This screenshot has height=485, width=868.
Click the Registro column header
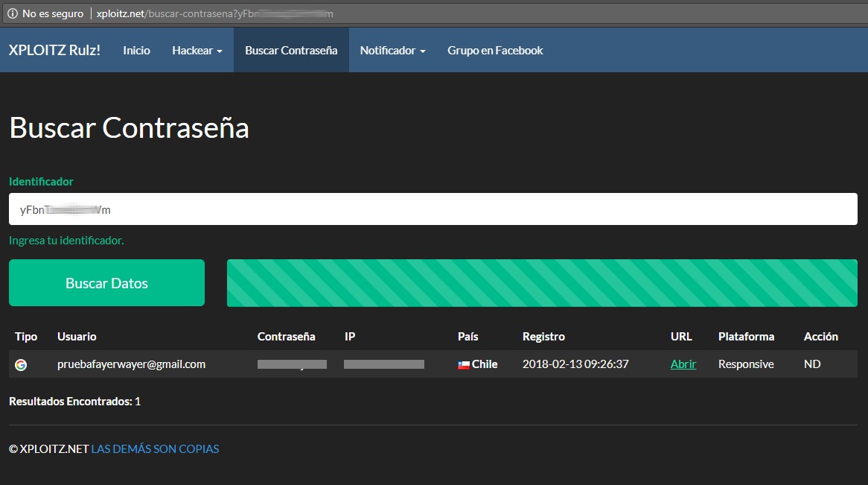pyautogui.click(x=543, y=337)
